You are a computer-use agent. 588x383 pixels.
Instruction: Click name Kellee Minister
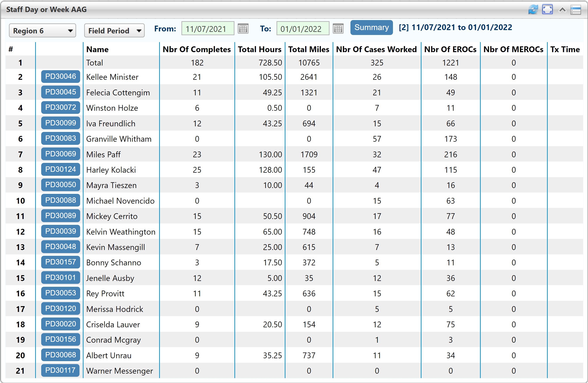click(x=112, y=77)
